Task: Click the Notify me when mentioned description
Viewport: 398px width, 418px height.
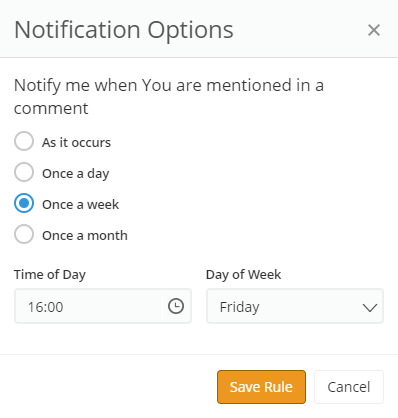Action: click(169, 96)
